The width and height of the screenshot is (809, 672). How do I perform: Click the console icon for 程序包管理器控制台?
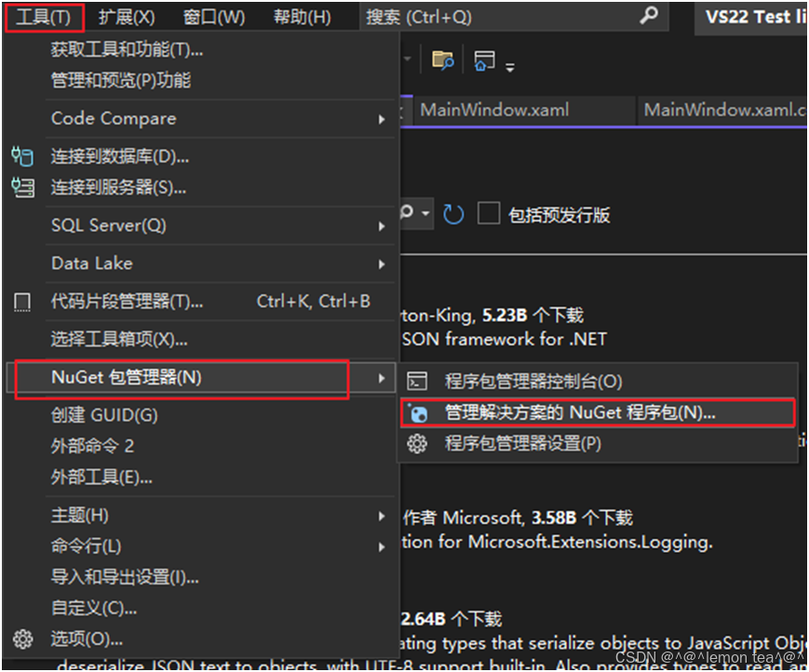417,381
